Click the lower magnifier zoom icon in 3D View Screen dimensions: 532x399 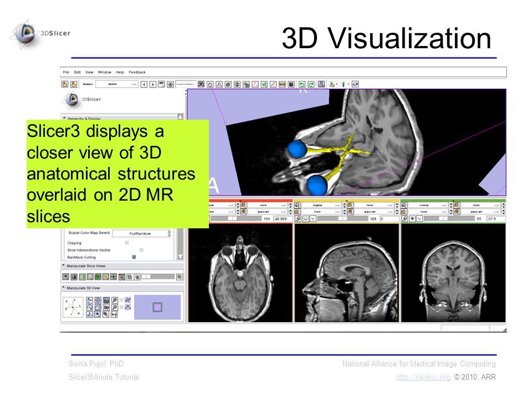click(115, 308)
